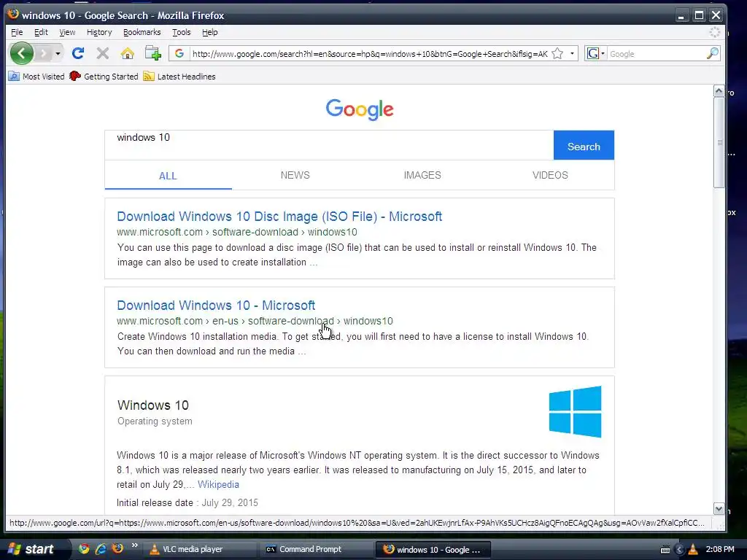This screenshot has height=560, width=747.
Task: Open 'Download Windows 10 - Microsoft' result link
Action: 216,306
